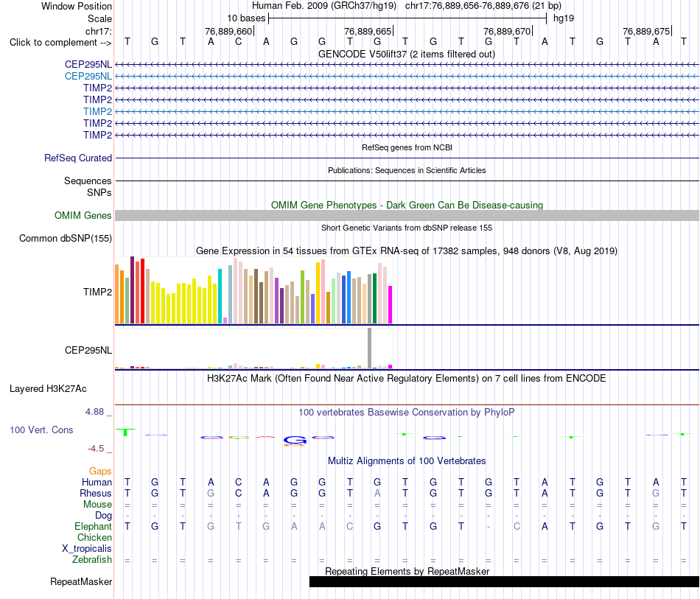Image resolution: width=700 pixels, height=599 pixels.
Task: Click 'Publications: Sequences in Scientific Articles' title
Action: (x=407, y=170)
